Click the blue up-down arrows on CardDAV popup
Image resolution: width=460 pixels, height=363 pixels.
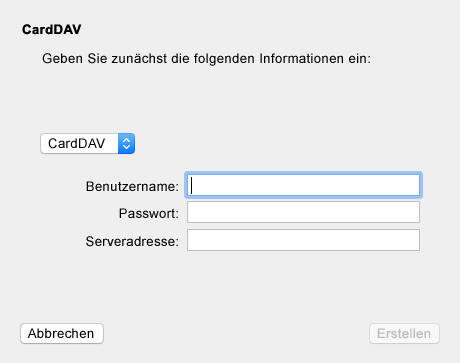pos(126,144)
